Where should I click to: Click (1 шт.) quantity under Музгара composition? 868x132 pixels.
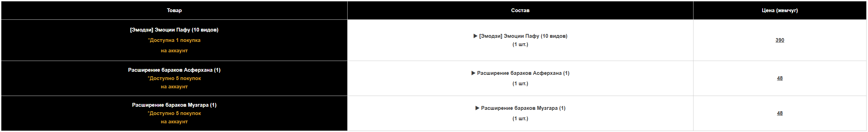point(520,118)
